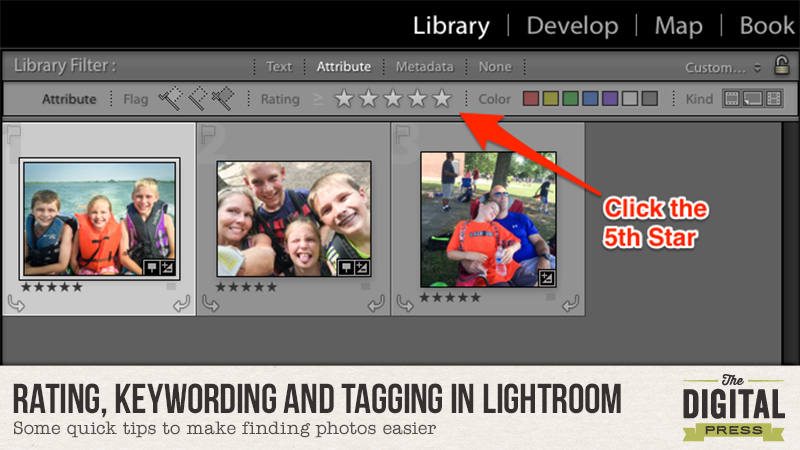The width and height of the screenshot is (800, 450).
Task: Click the fifth star in Rating filter
Action: [442, 98]
